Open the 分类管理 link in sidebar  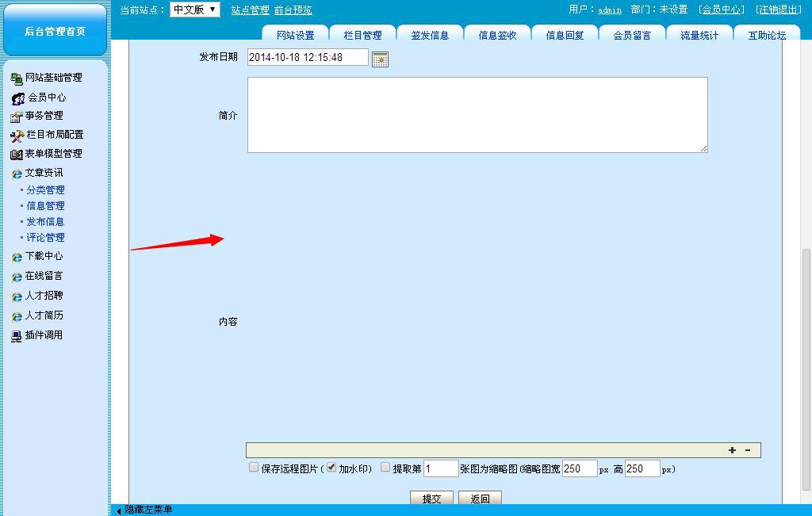tap(45, 190)
